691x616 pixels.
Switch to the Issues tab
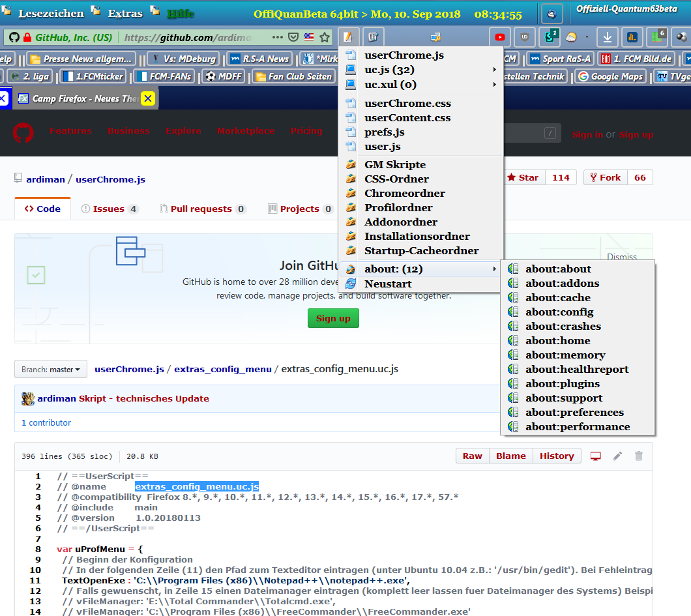click(x=109, y=209)
